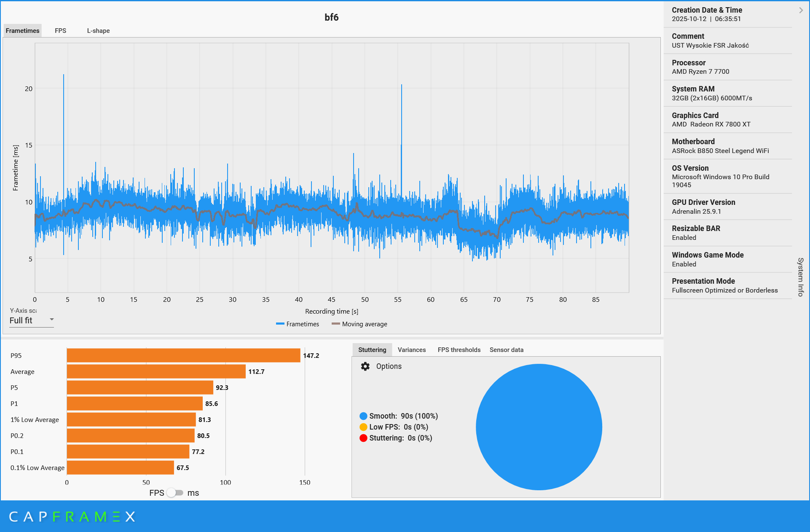Viewport: 810px width, 532px height.
Task: Click the P95 orange bar
Action: point(183,355)
